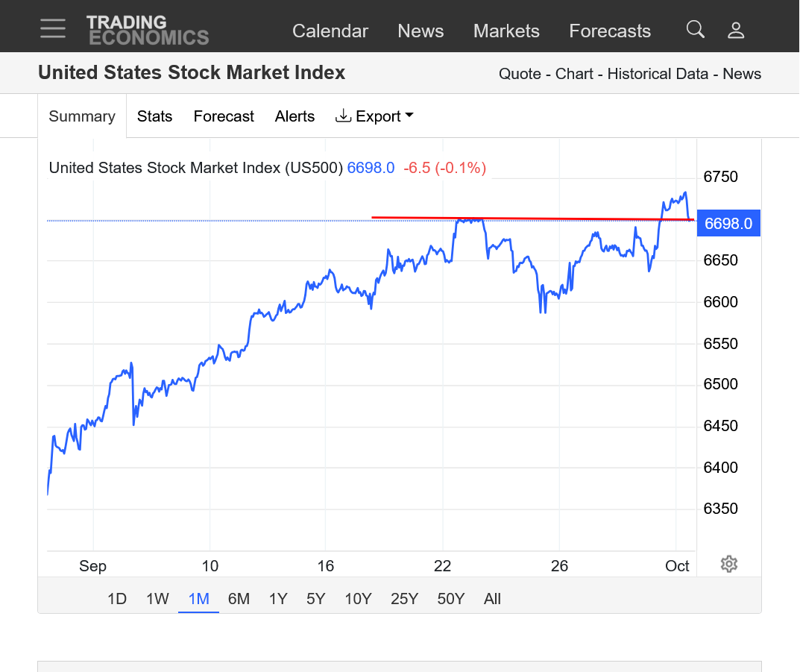Image resolution: width=800 pixels, height=672 pixels.
Task: Click the search magnifier icon
Action: (695, 30)
